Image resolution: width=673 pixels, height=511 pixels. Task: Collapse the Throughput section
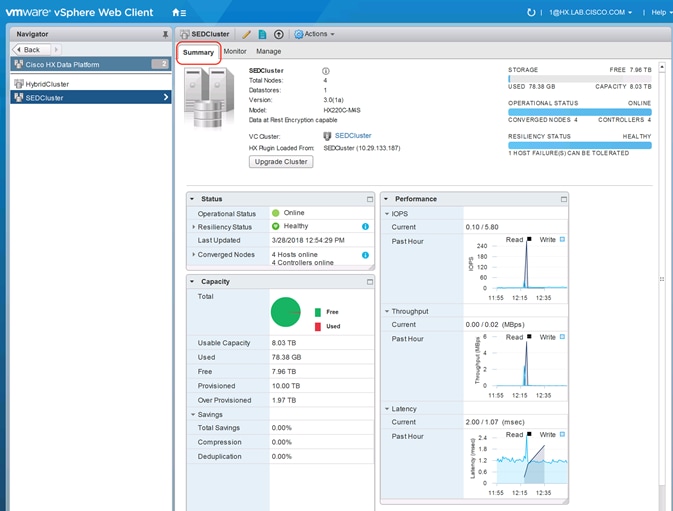coord(387,311)
